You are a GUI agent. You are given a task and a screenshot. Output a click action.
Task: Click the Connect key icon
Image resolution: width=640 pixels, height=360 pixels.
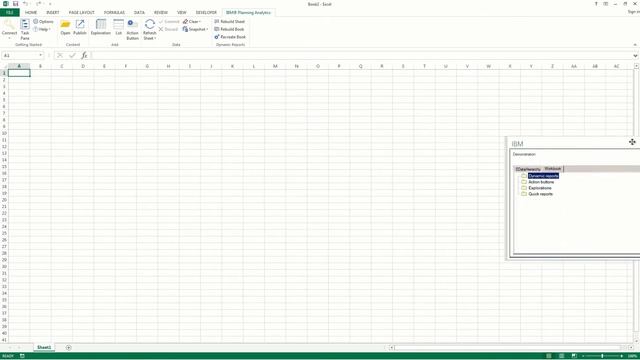click(9, 24)
